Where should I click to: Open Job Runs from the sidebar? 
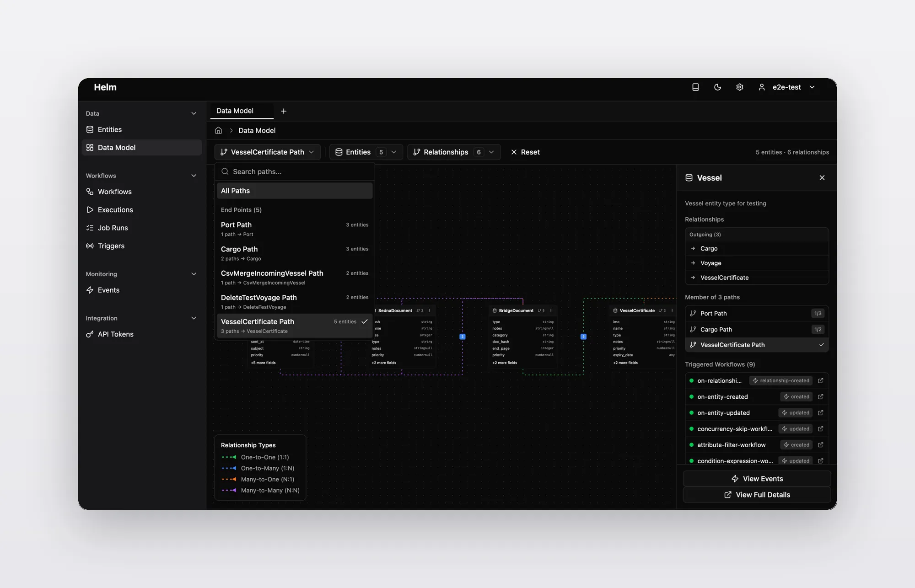(142, 228)
